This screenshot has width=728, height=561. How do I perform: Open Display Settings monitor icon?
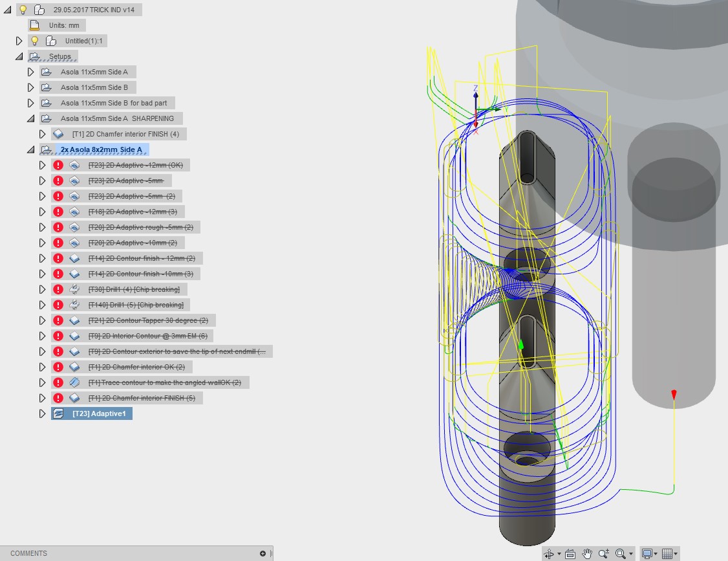647,554
